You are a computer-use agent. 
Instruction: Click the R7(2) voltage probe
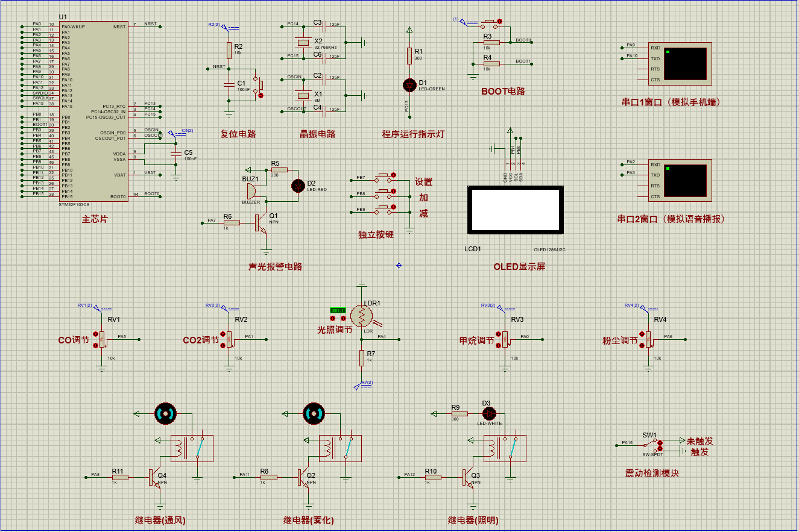pyautogui.click(x=363, y=384)
